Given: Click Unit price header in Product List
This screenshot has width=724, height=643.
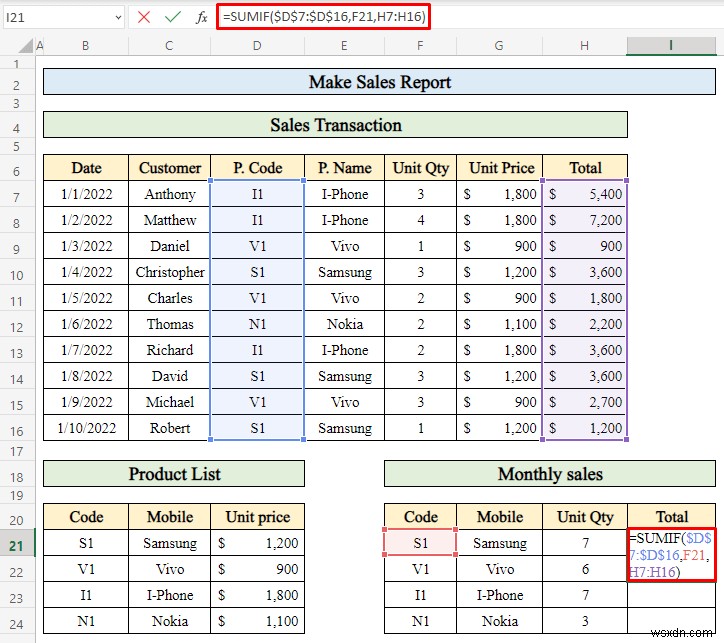Looking at the screenshot, I should (257, 517).
